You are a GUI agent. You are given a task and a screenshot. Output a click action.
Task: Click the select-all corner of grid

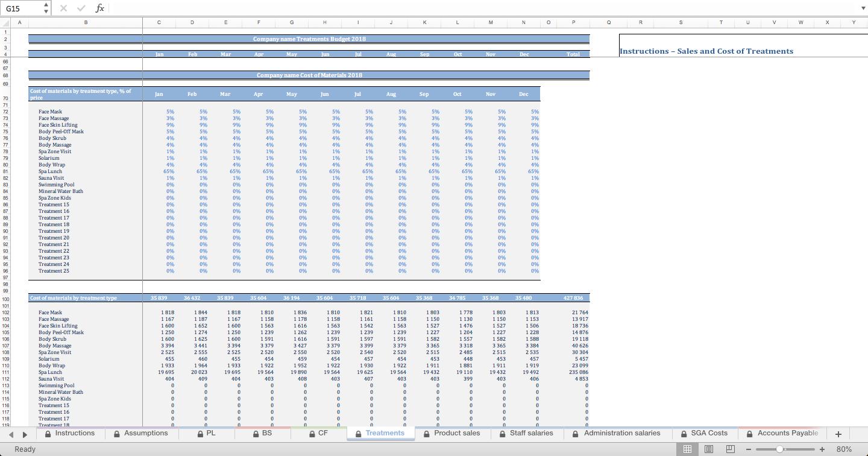(4, 22)
